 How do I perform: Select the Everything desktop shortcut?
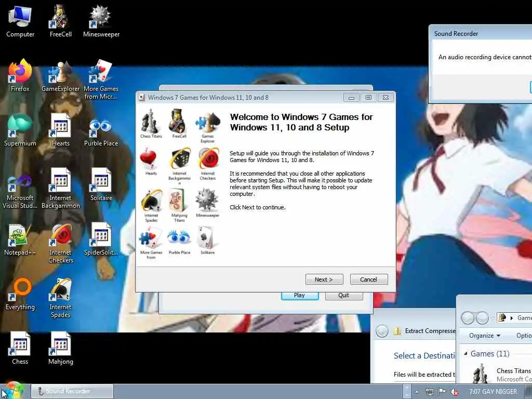click(20, 294)
